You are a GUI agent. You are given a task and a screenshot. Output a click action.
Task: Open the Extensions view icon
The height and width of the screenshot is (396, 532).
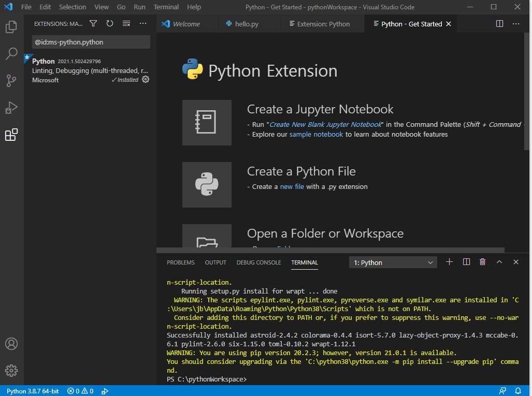click(x=11, y=135)
